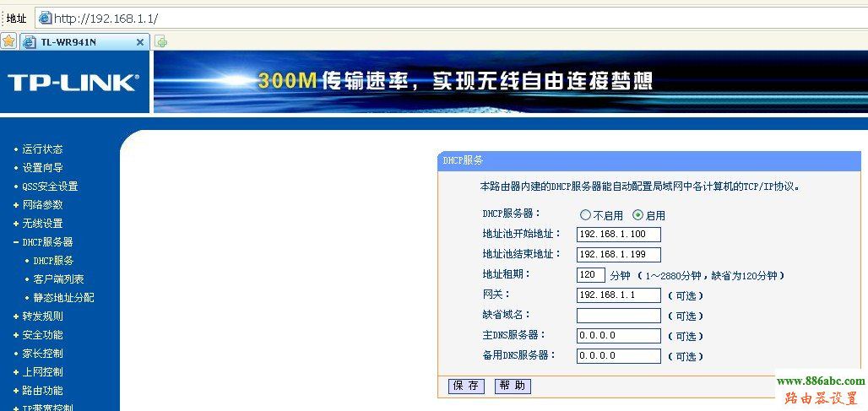Open the 客户端列表 submenu item
The width and height of the screenshot is (868, 411).
(58, 279)
